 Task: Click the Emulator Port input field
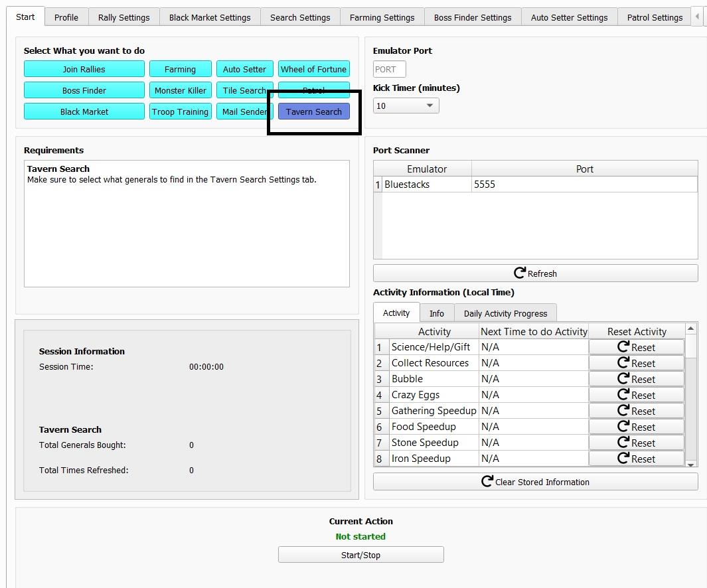[389, 69]
